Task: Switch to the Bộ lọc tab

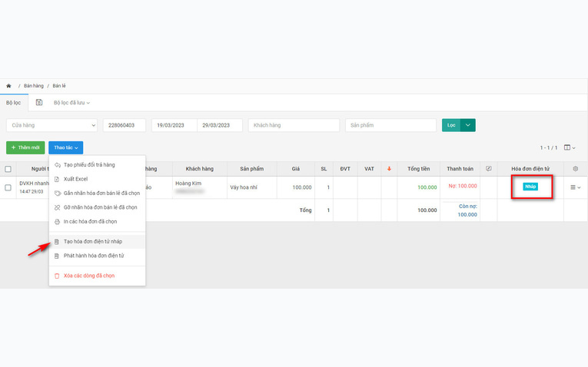Action: point(14,103)
